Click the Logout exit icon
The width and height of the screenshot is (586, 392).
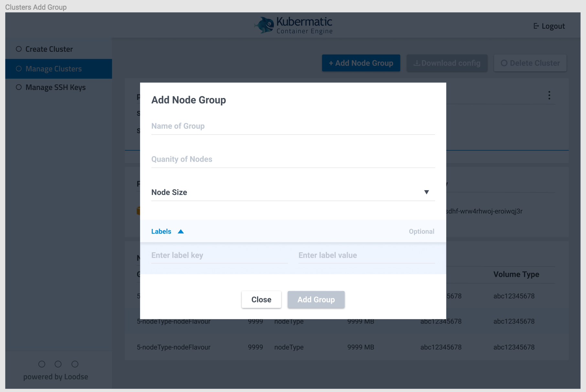pos(536,26)
